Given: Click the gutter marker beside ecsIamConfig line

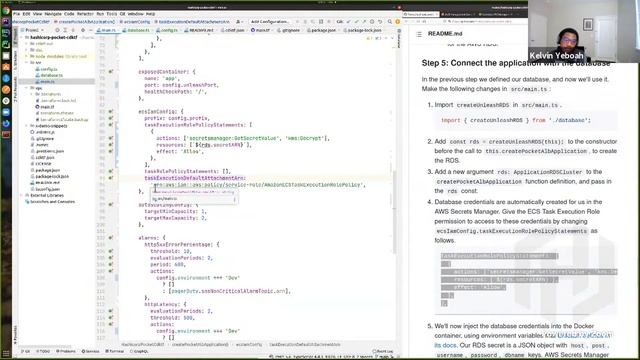Looking at the screenshot, I should tap(111, 111).
